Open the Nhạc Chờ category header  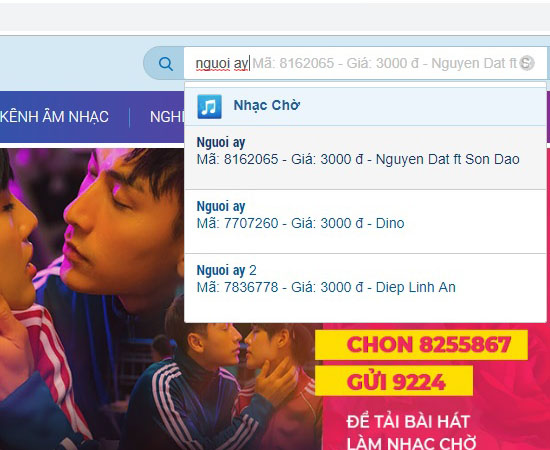[x=365, y=106]
